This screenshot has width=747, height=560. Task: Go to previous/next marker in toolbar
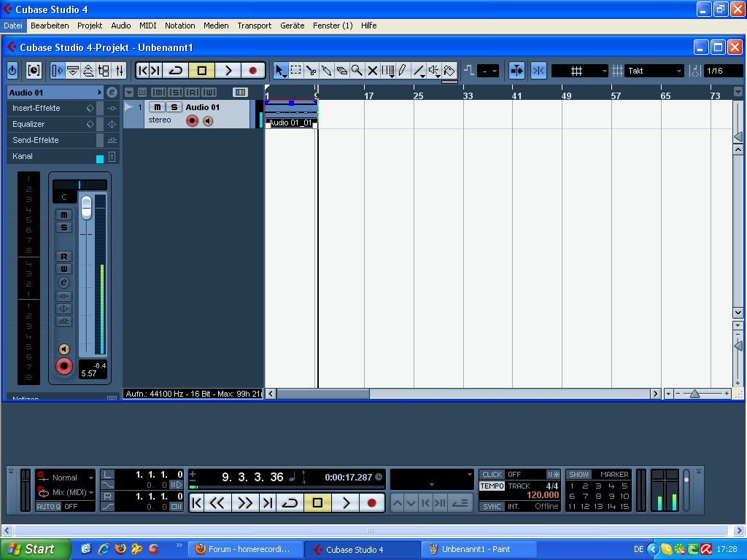click(x=149, y=71)
